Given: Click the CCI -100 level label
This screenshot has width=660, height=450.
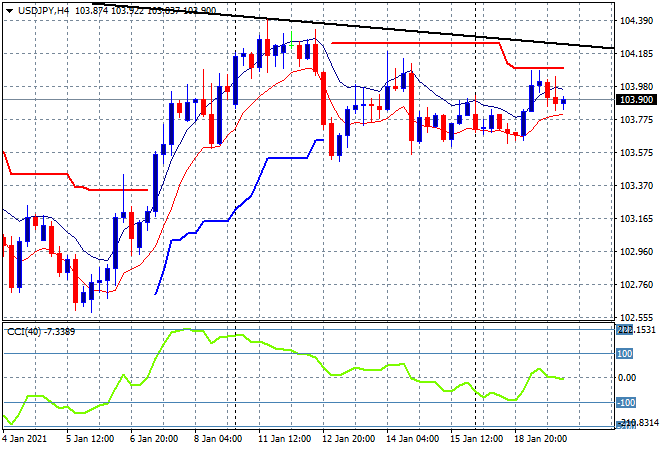Looking at the screenshot, I should click(x=626, y=403).
